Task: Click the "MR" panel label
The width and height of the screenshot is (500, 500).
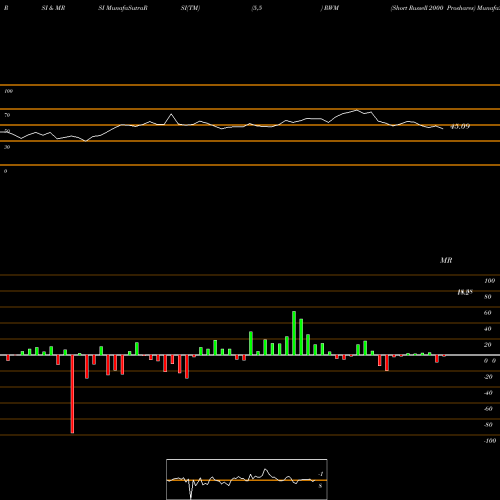Action: [446, 260]
